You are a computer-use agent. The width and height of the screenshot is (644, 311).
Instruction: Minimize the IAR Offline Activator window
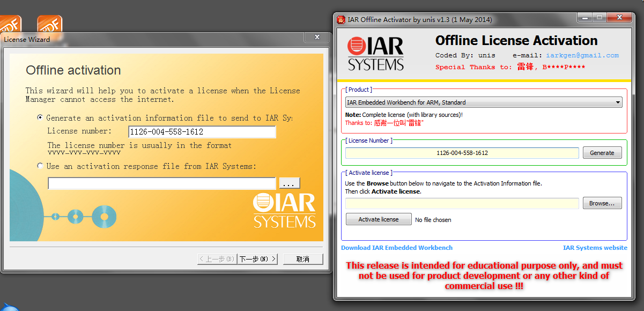(585, 18)
